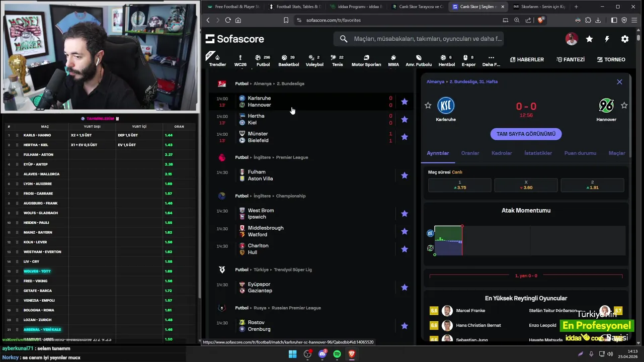The height and width of the screenshot is (362, 644).
Task: Toggle favorite star for Middlesbrough–Watford
Action: [x=405, y=231]
